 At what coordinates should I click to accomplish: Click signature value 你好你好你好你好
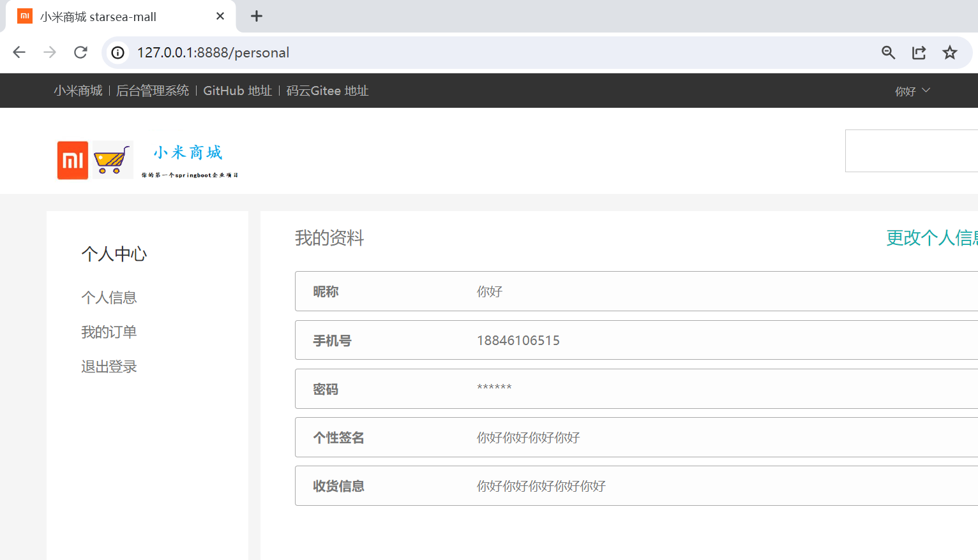click(529, 438)
